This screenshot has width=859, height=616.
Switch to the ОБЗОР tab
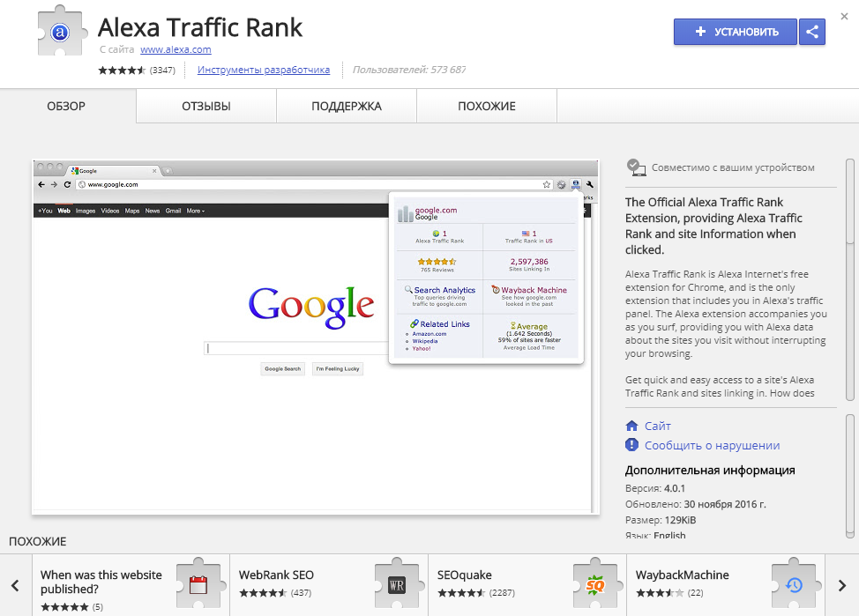pyautogui.click(x=66, y=107)
